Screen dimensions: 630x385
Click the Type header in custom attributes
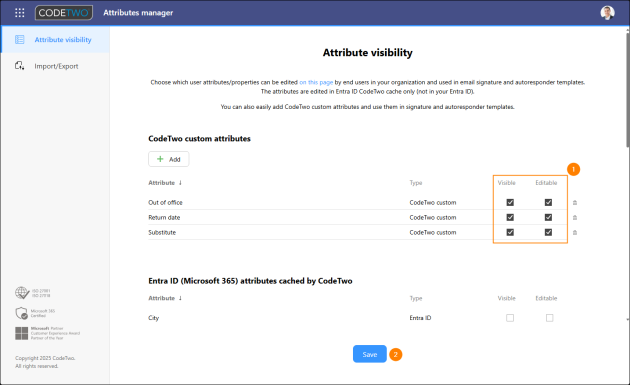point(416,183)
